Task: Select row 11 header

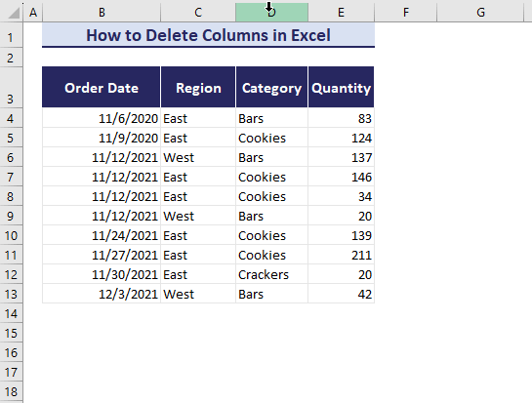Action: pyautogui.click(x=11, y=255)
